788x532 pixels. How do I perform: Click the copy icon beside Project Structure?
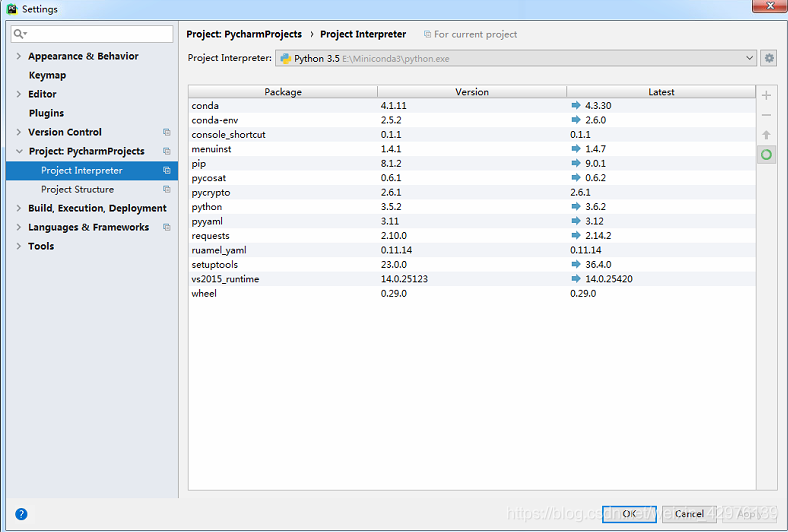(x=167, y=189)
